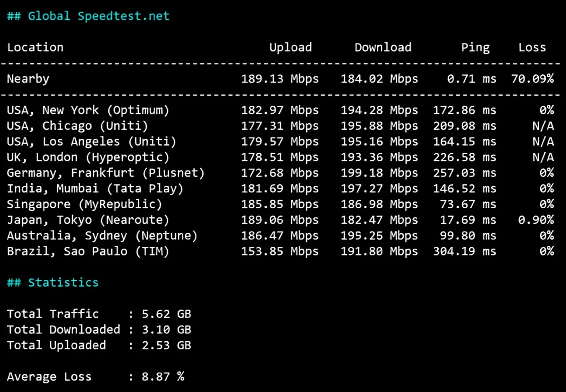Click the Germany, Frankfurt (Plusnet) entry

[106, 173]
